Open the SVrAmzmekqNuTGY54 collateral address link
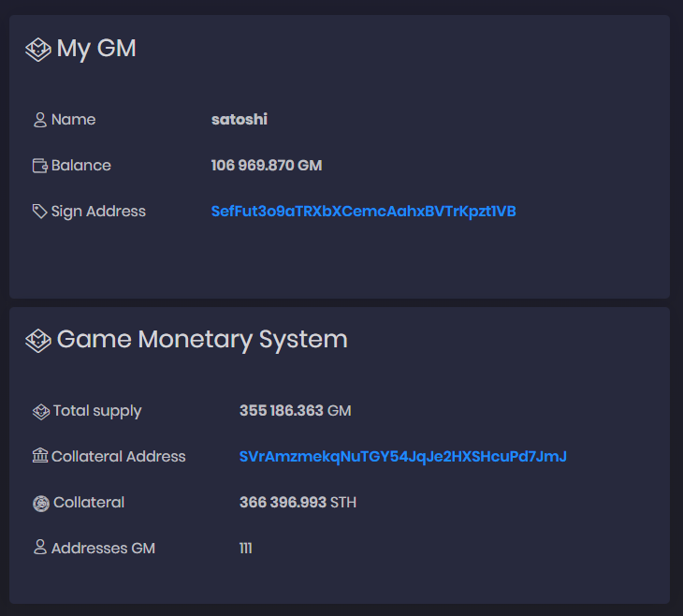Viewport: 683px width, 616px height. tap(403, 457)
